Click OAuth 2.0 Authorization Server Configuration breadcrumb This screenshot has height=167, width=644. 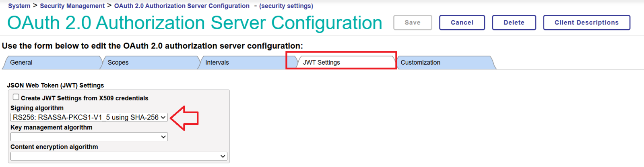click(x=182, y=6)
